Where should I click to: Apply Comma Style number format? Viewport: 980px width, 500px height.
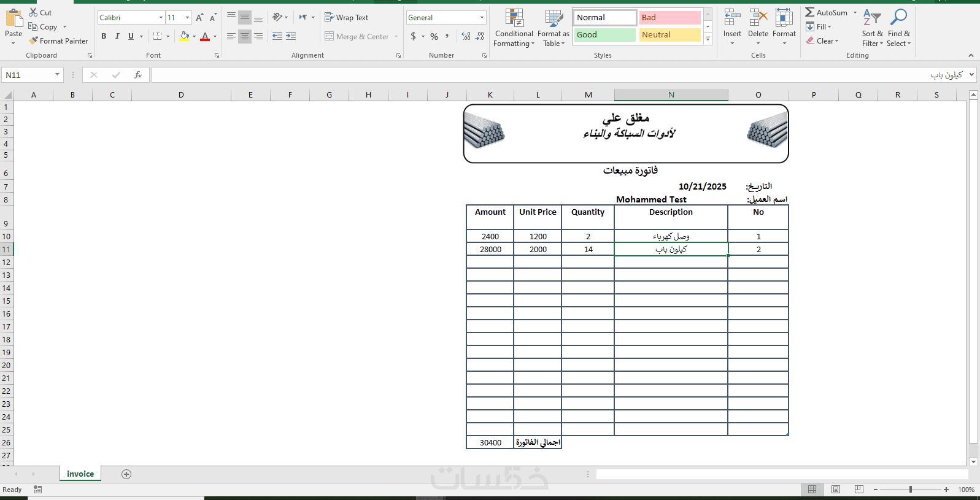click(x=447, y=36)
